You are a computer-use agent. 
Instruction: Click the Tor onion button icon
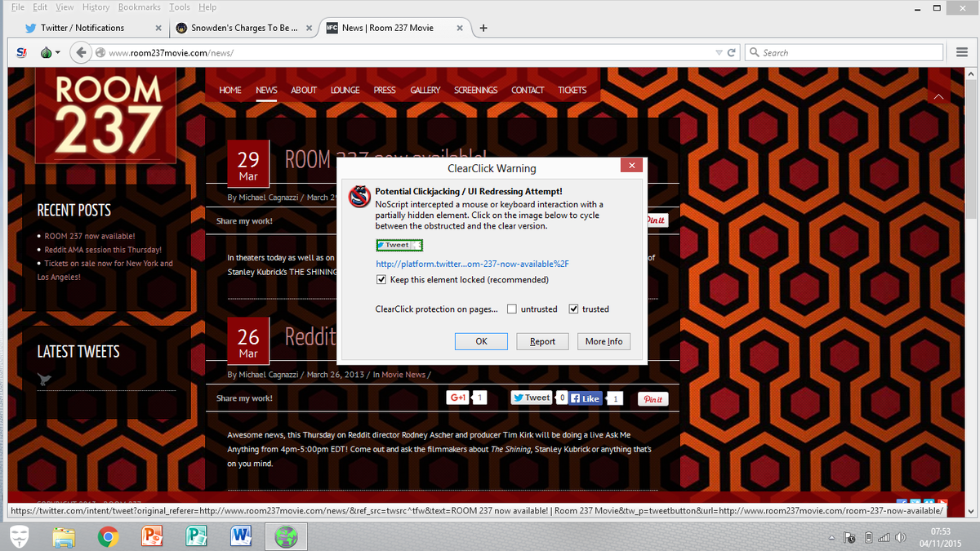[46, 52]
